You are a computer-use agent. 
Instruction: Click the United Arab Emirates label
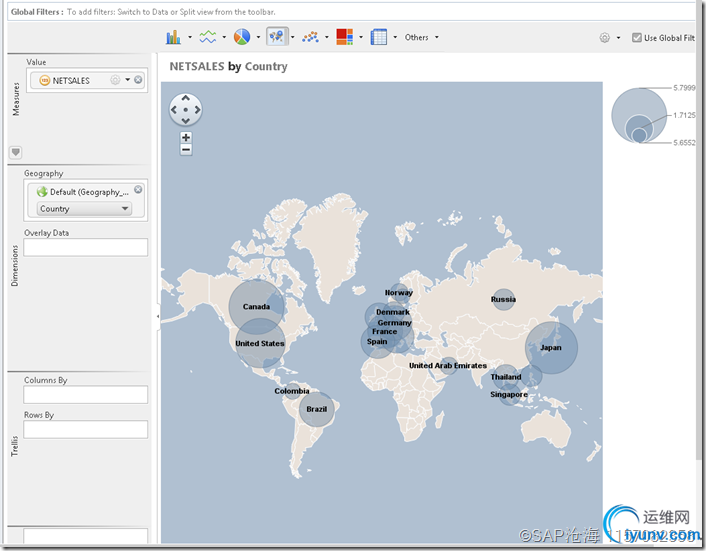tap(448, 366)
